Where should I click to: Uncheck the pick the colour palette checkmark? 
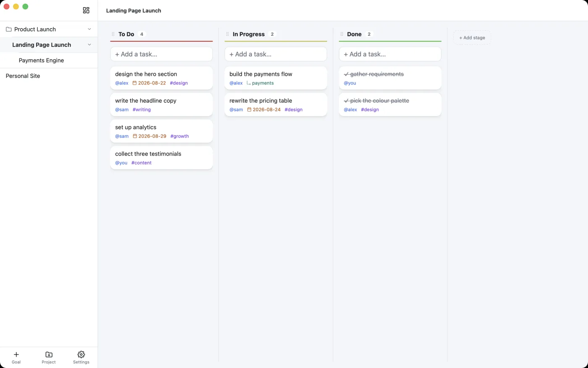pos(346,101)
